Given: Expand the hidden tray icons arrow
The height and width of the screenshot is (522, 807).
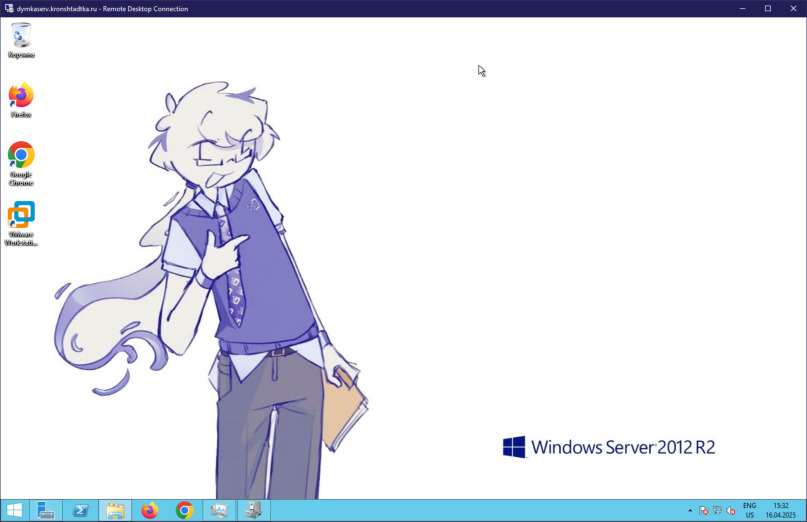Looking at the screenshot, I should point(690,511).
